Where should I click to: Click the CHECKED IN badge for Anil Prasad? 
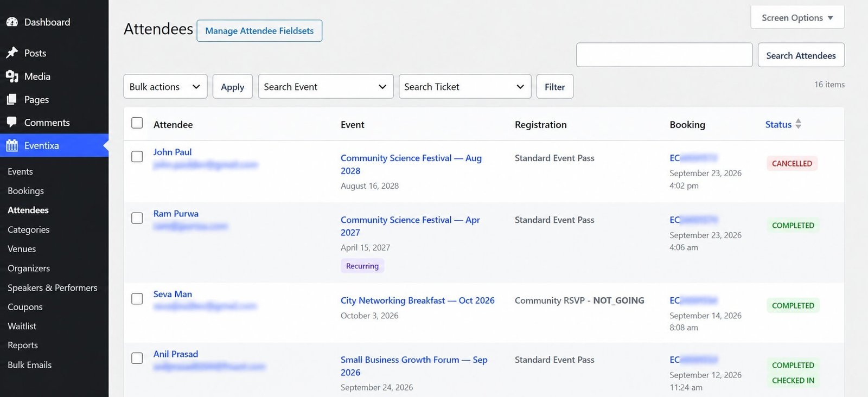click(x=793, y=380)
